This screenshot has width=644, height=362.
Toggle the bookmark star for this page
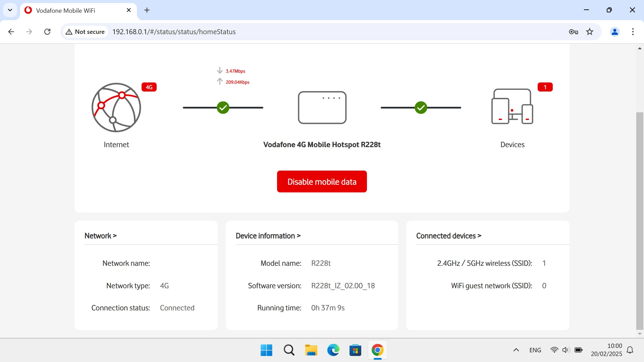pos(590,32)
